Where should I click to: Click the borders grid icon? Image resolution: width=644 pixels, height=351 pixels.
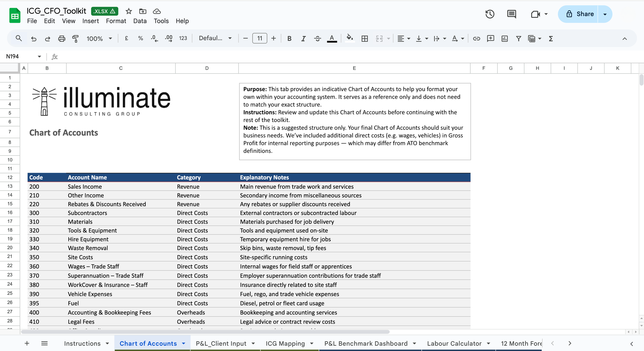tap(365, 39)
